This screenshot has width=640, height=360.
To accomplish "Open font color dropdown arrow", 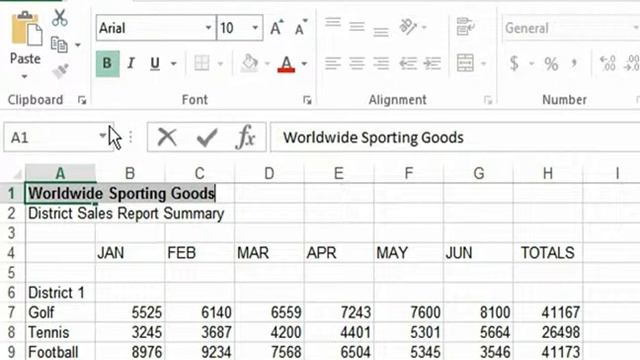I will pos(304,64).
